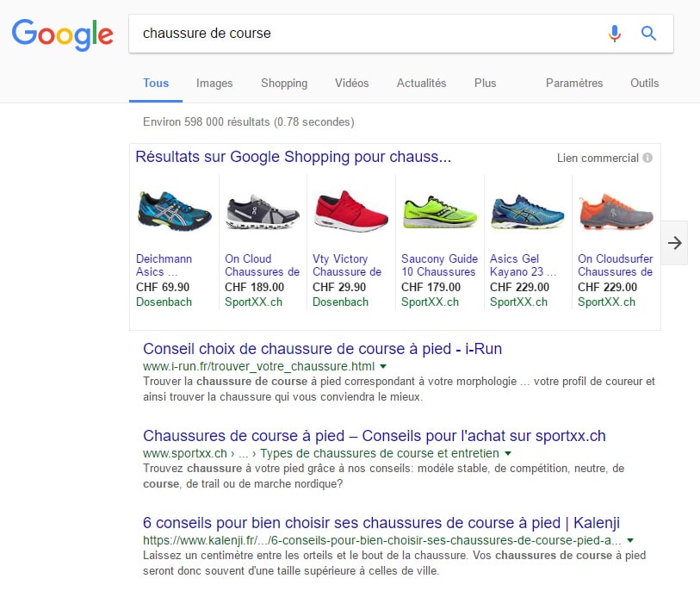Click the CHF 69.90 price
This screenshot has height=591, width=700.
(x=163, y=287)
